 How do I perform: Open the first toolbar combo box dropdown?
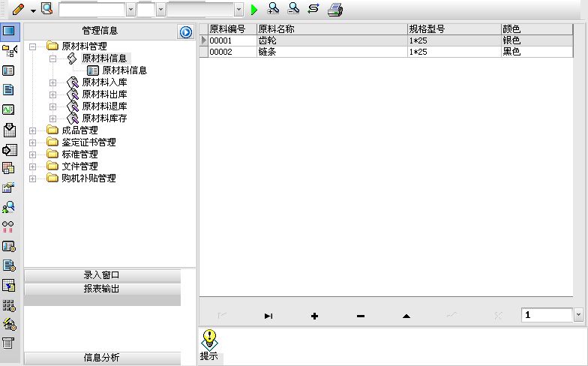pyautogui.click(x=130, y=10)
